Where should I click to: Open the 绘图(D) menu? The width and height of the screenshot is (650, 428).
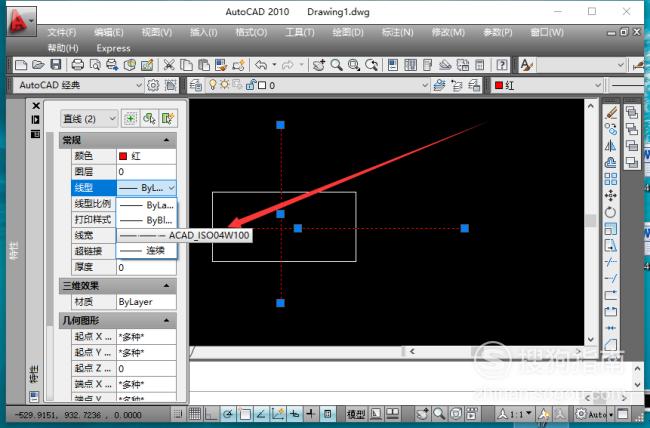(348, 32)
